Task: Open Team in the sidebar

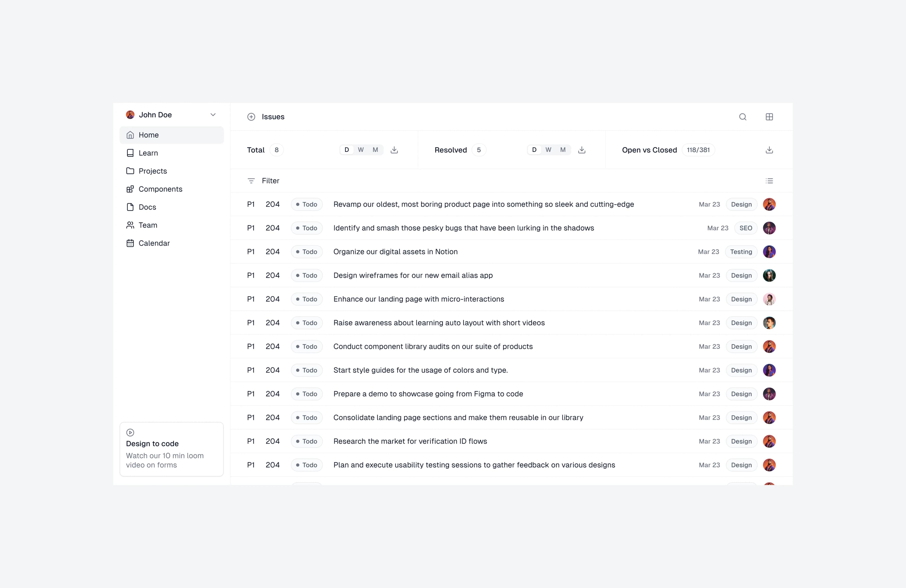Action: pyautogui.click(x=172, y=225)
